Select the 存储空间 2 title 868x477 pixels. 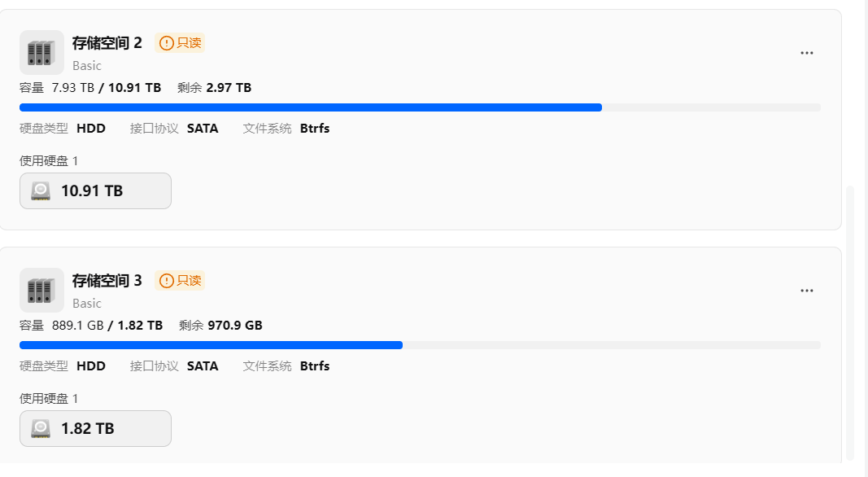[107, 43]
